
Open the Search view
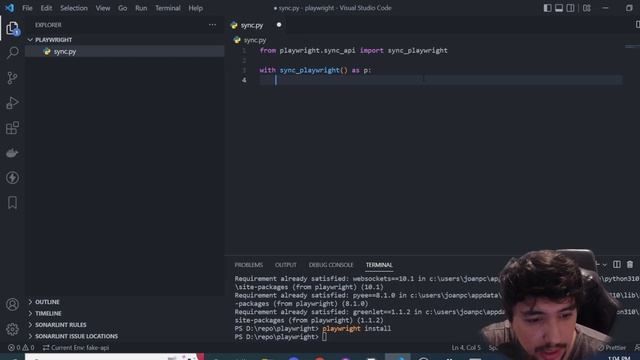[x=12, y=52]
